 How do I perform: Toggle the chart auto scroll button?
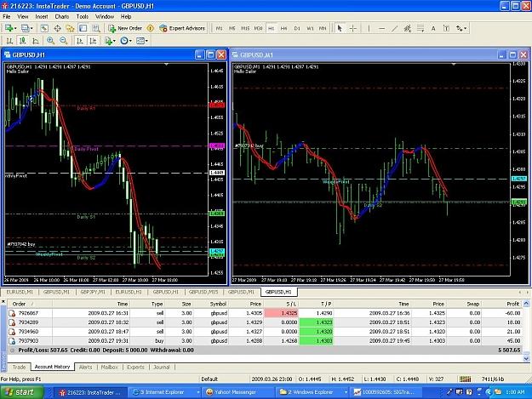[80, 41]
